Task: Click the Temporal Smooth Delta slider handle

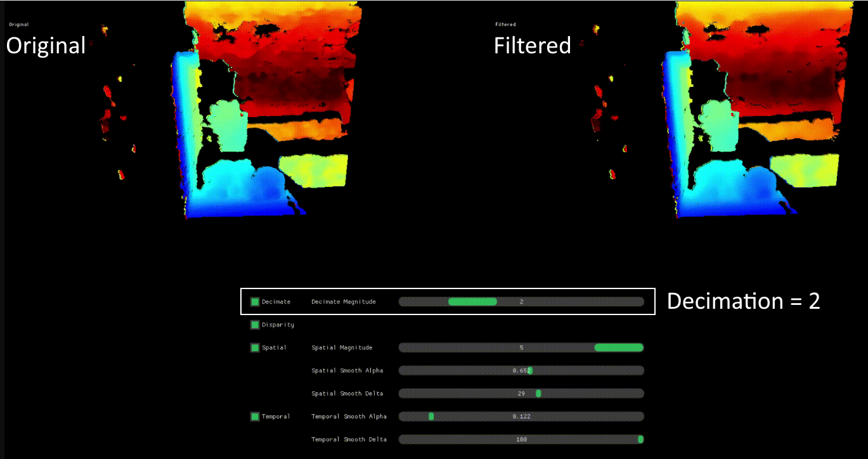Action: (640, 439)
